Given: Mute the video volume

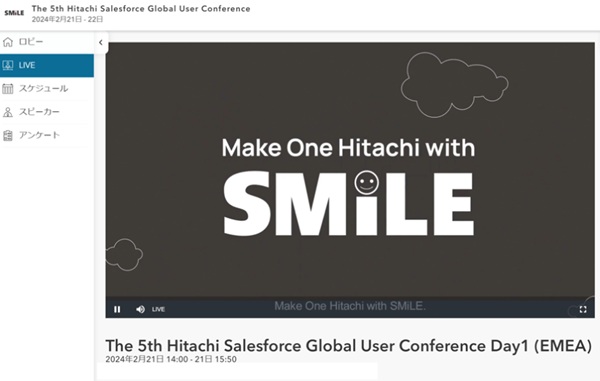Looking at the screenshot, I should click(x=140, y=309).
